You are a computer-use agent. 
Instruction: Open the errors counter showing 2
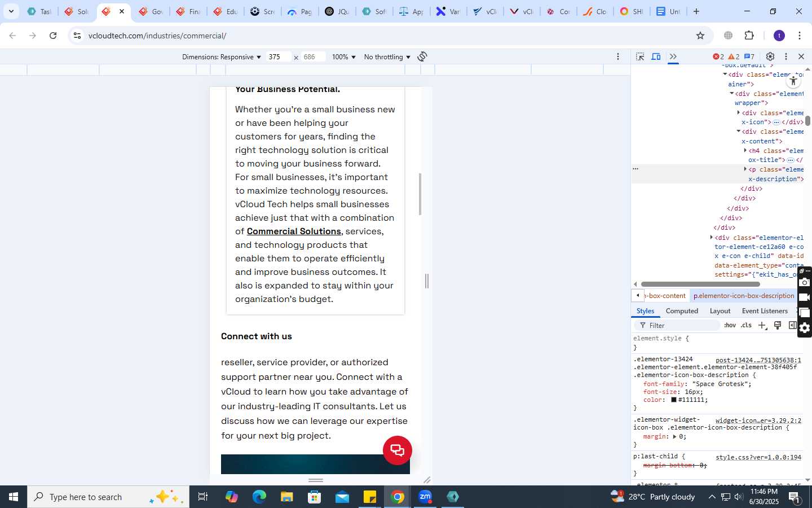(x=718, y=56)
